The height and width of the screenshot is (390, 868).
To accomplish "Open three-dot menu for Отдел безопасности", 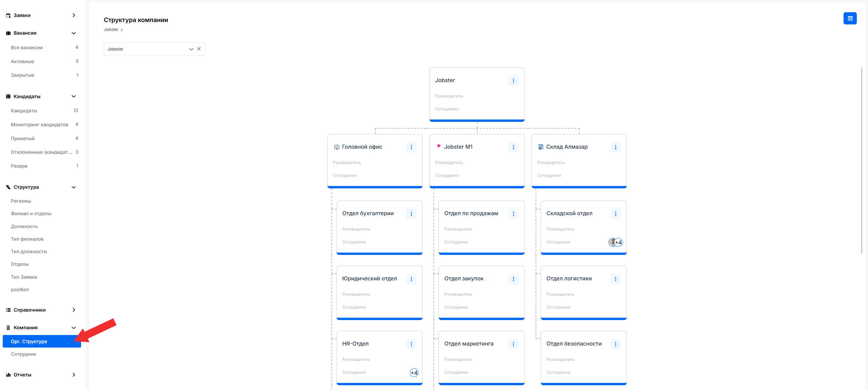I will coord(615,344).
